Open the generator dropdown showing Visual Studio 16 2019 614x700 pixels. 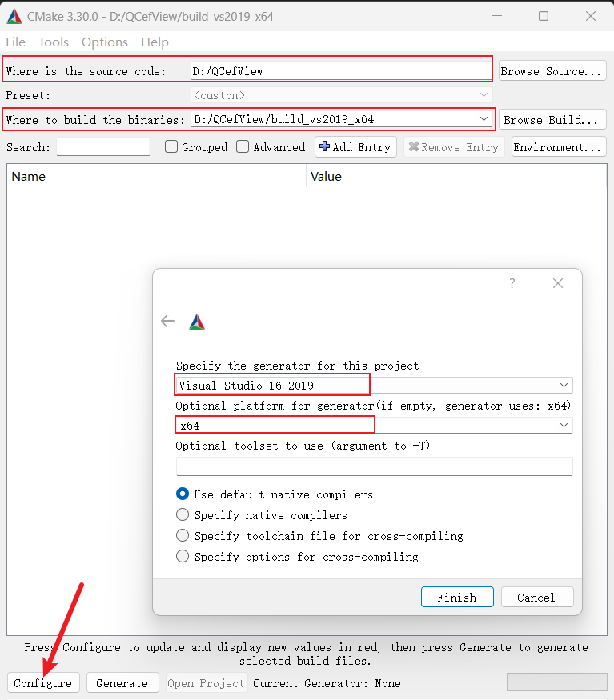point(375,385)
